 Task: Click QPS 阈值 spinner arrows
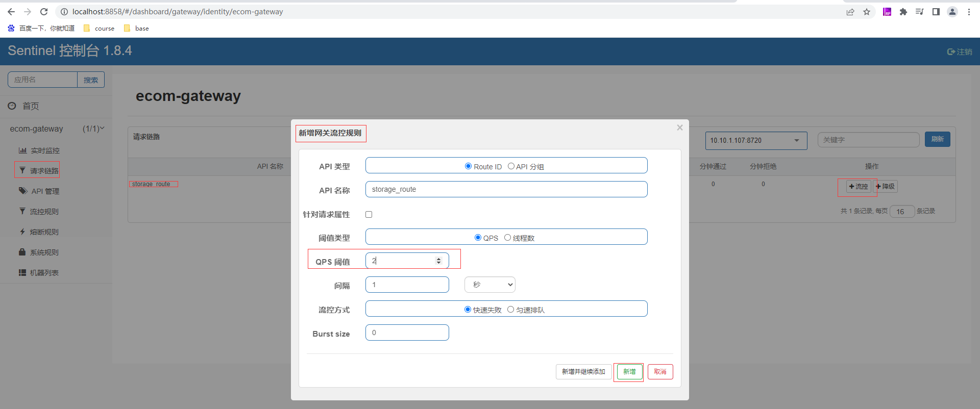coord(438,261)
